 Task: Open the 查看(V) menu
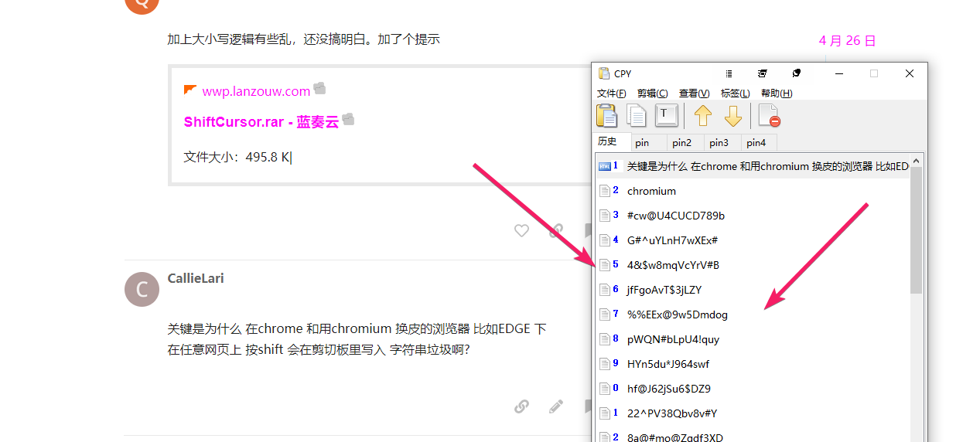[694, 93]
